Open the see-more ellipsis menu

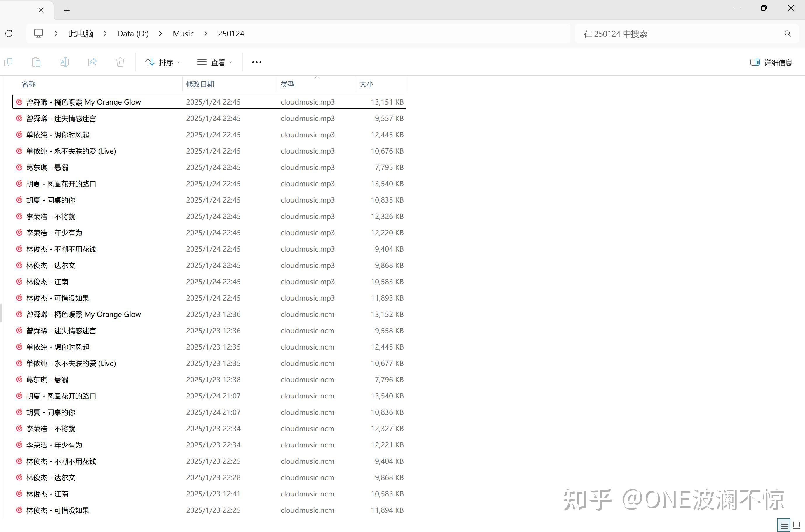[x=256, y=62]
